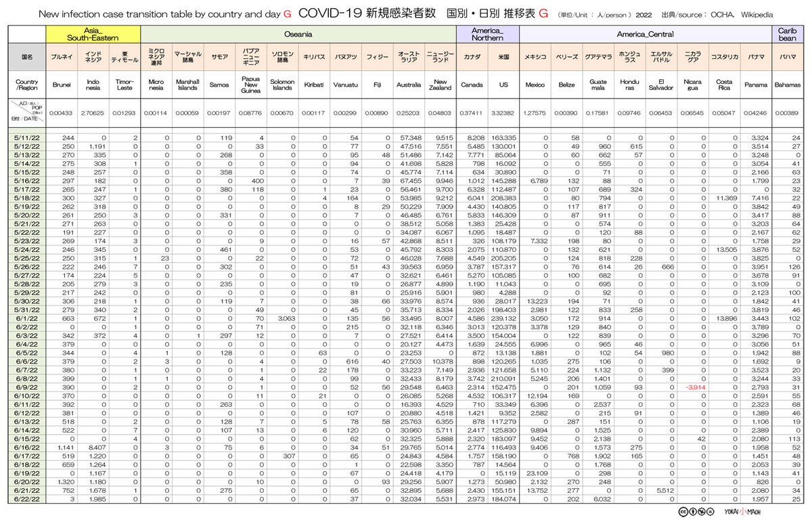Click the YOKAI MAOH logo
812x522 pixels.
coord(743,511)
